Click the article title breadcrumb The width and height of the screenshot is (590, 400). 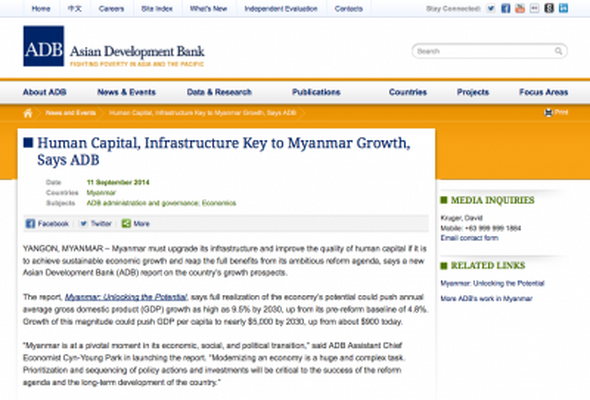pos(203,113)
